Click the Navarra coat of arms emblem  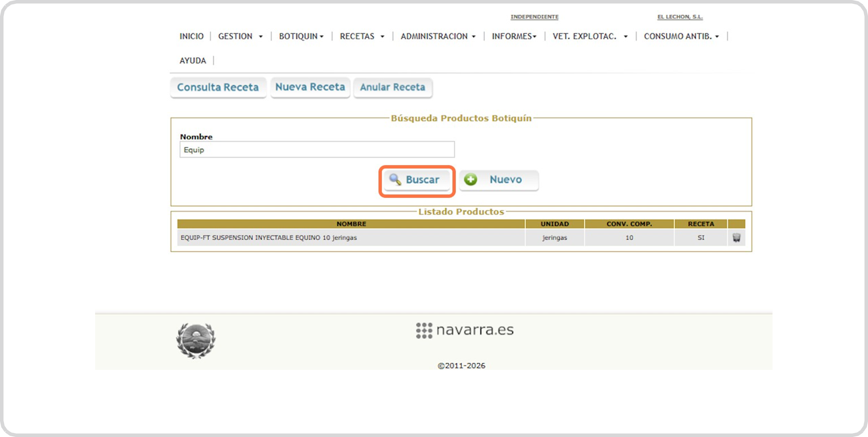196,340
